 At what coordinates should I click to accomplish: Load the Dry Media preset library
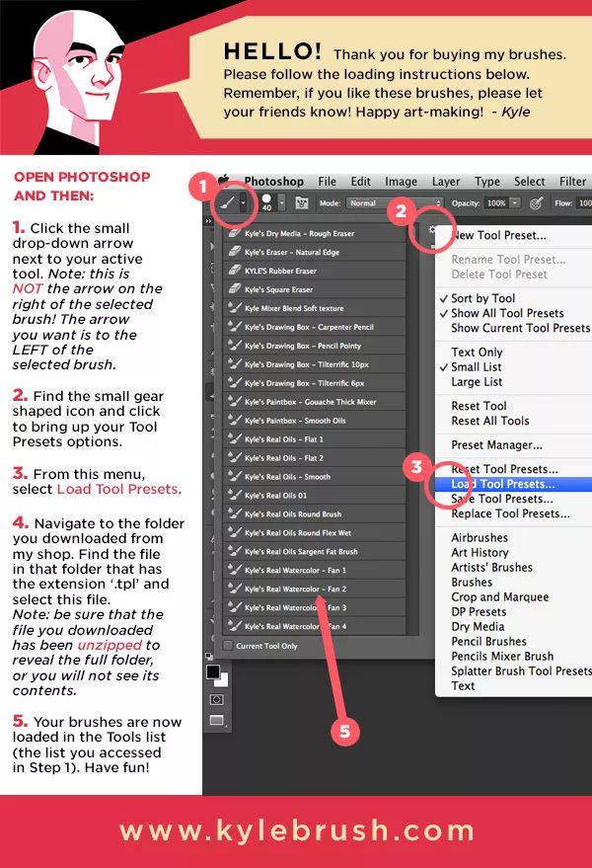(x=513, y=627)
